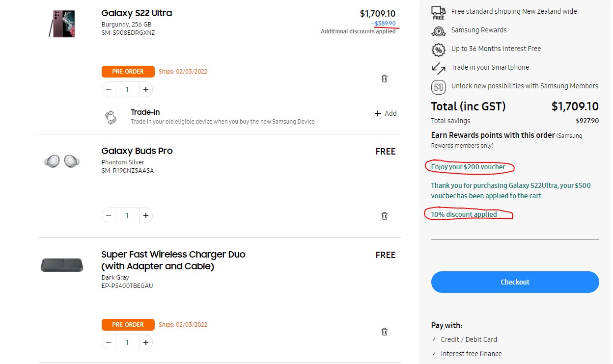Viewport: 613px width, 364px height.
Task: Click the Total savings $927.90 value
Action: click(x=587, y=121)
